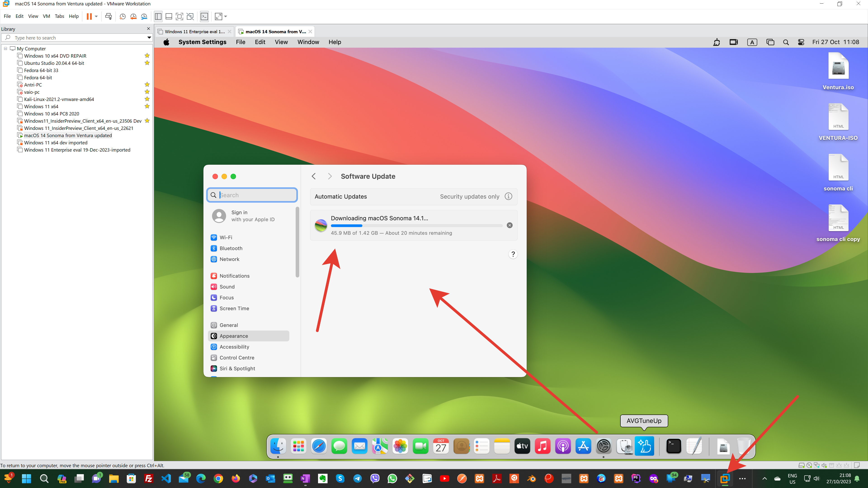Open Calendar showing Oct 27 in dock
The height and width of the screenshot is (488, 868).
click(x=441, y=446)
